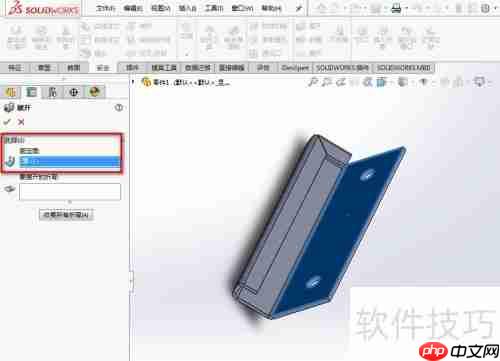
Task: Select the lower hole on the blue face
Action: tap(313, 282)
